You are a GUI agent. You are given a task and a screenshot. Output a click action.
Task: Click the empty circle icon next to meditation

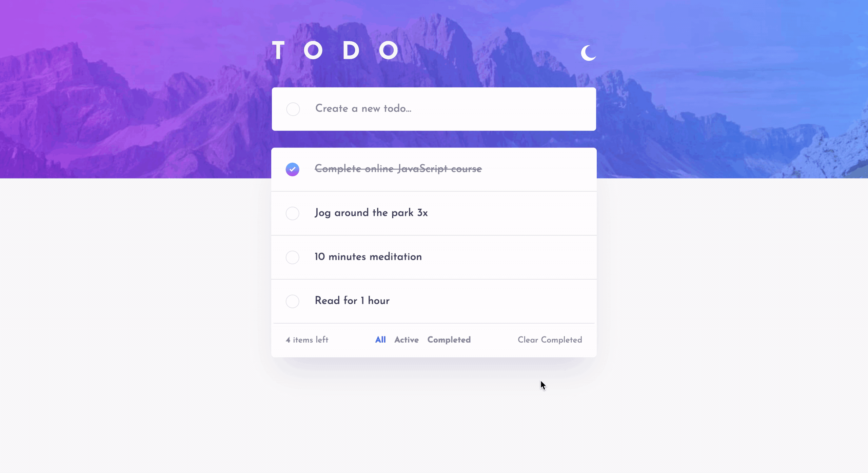[292, 257]
